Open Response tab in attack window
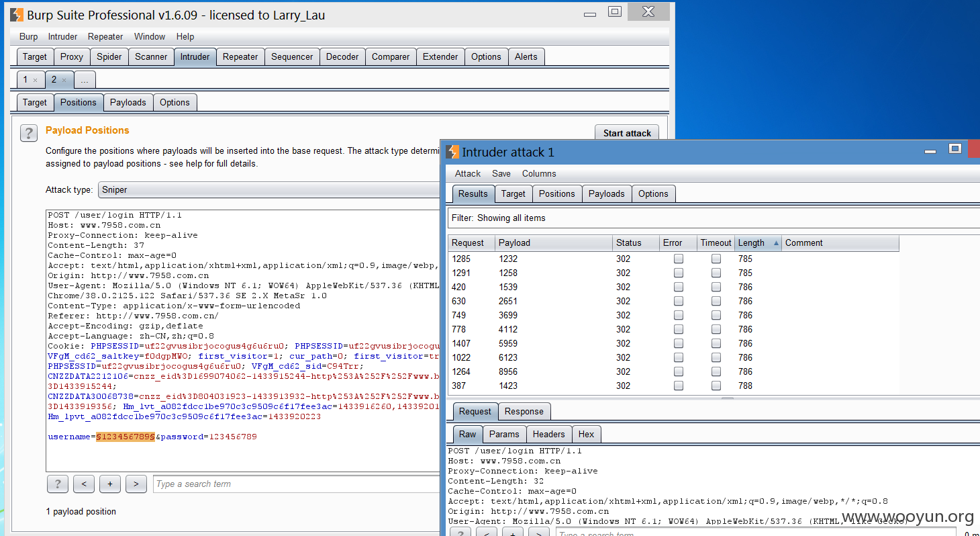Image resolution: width=980 pixels, height=536 pixels. (x=524, y=412)
